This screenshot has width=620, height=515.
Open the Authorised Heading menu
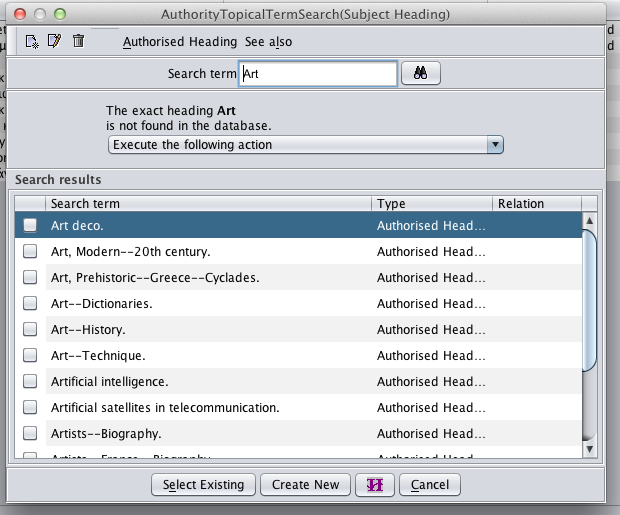coord(180,42)
